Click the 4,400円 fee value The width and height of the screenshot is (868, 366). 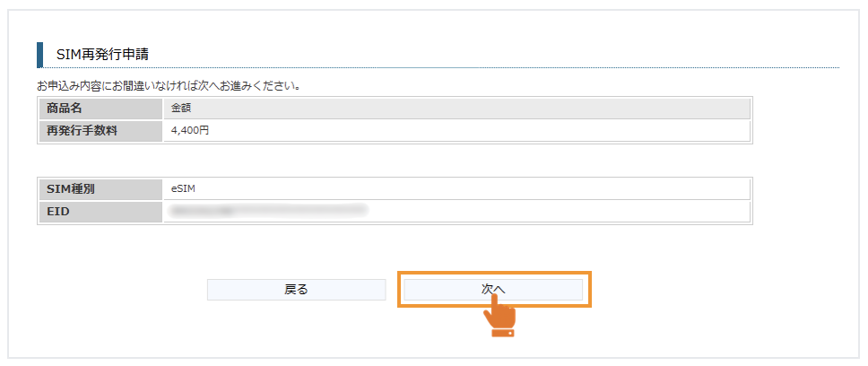(x=190, y=131)
